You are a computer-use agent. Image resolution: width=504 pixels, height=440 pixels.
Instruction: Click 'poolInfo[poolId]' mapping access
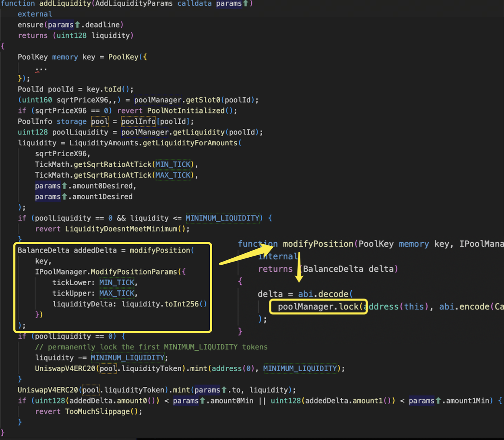click(x=156, y=121)
